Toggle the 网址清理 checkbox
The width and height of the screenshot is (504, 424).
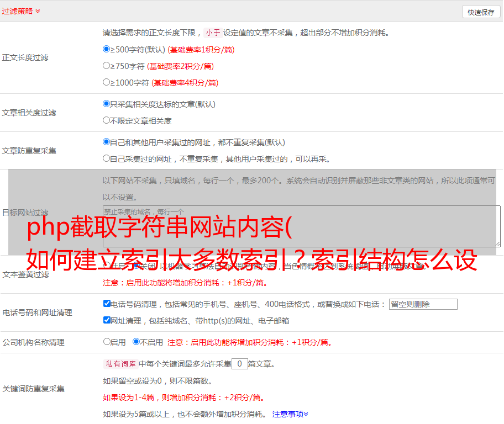(x=107, y=320)
